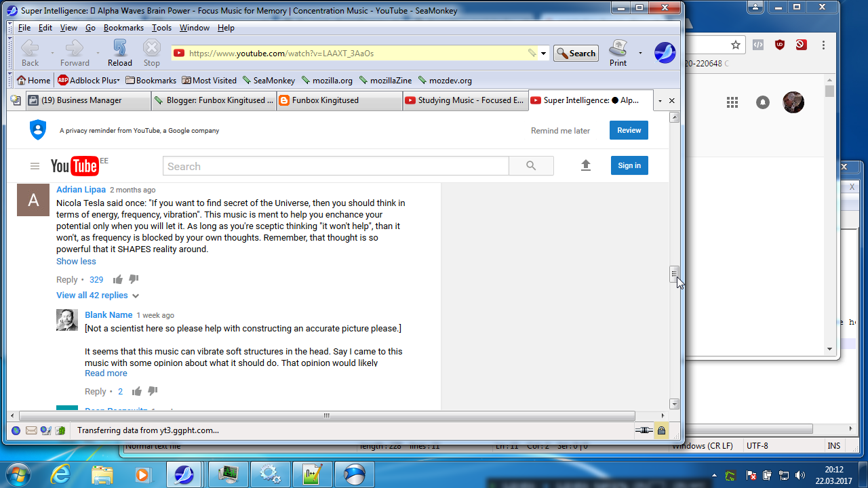Click the new tab icon left of tabs
The height and width of the screenshot is (488, 868).
tap(16, 100)
